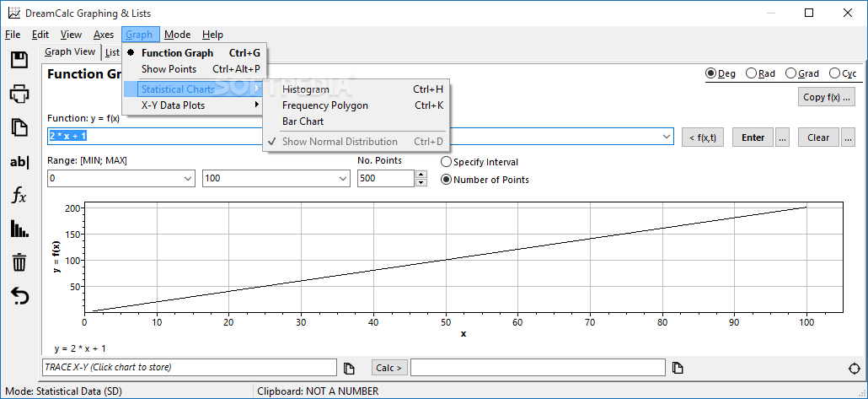The height and width of the screenshot is (399, 868).
Task: Click the Save floppy disk icon
Action: coord(19,60)
